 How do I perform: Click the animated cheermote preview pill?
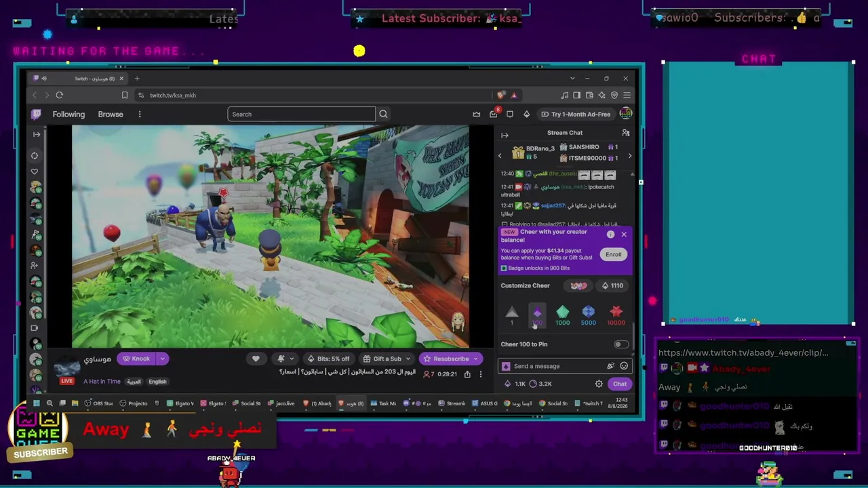pos(578,285)
